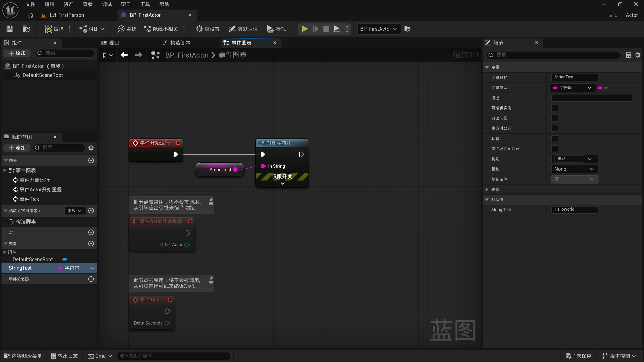
Task: Open My Blueprint panel settings gear
Action: click(x=91, y=148)
